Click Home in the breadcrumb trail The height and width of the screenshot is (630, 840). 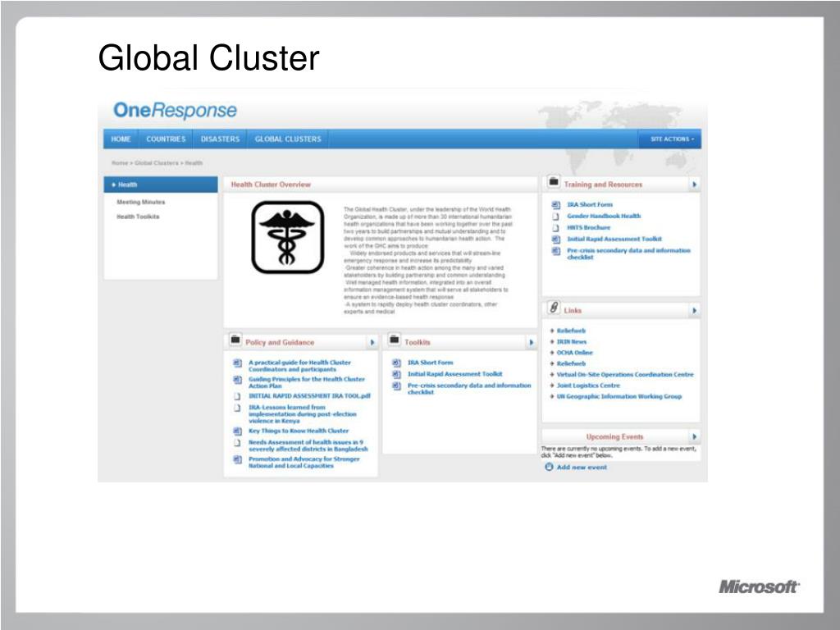coord(120,163)
